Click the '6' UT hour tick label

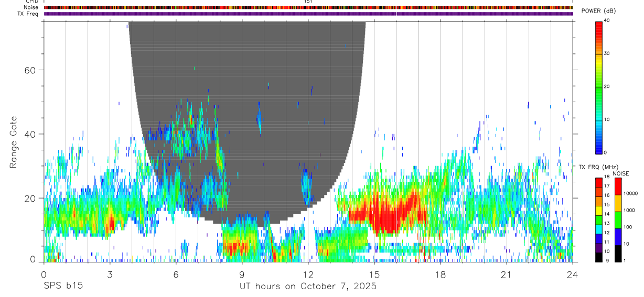pos(176,274)
